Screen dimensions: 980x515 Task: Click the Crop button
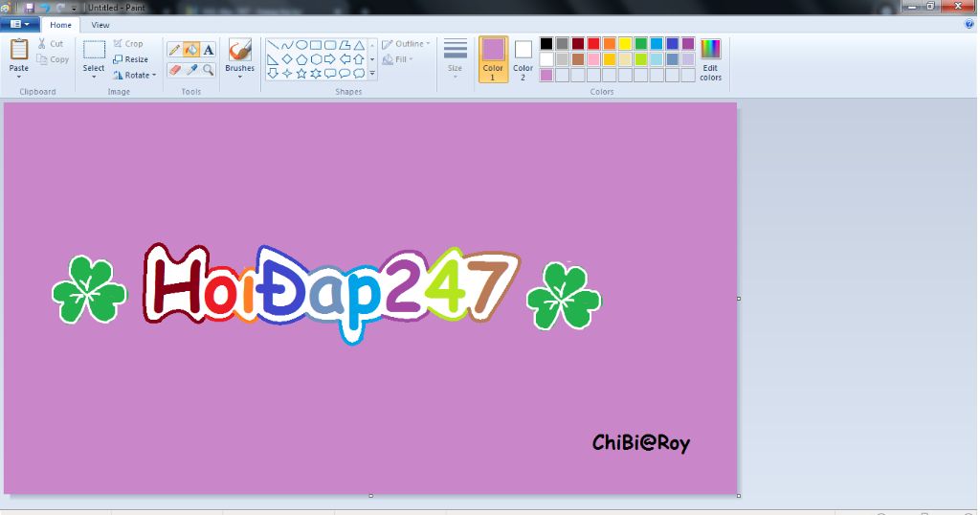tap(128, 44)
